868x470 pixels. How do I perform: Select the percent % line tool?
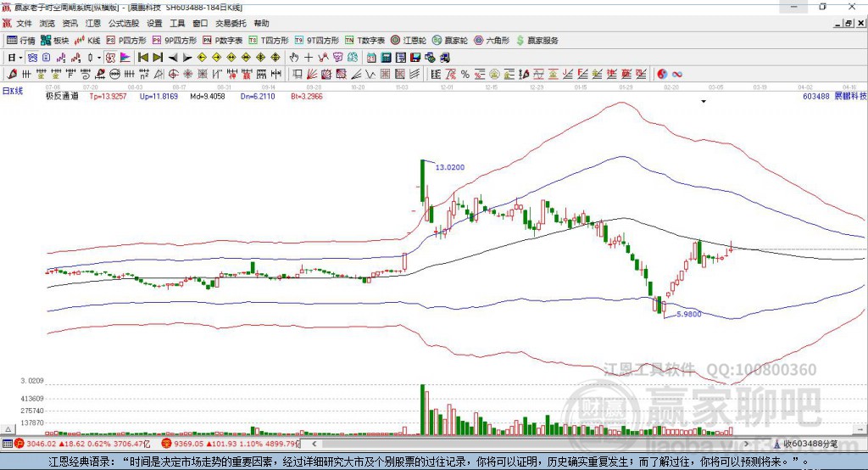[x=465, y=74]
